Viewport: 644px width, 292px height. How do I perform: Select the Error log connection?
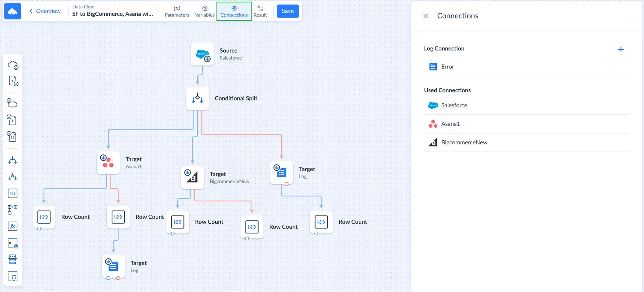point(526,67)
